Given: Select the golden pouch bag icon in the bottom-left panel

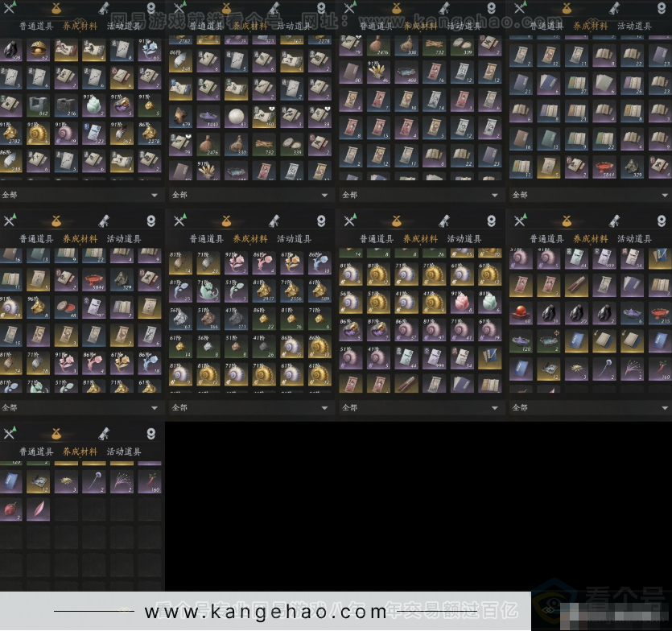Looking at the screenshot, I should tap(56, 435).
